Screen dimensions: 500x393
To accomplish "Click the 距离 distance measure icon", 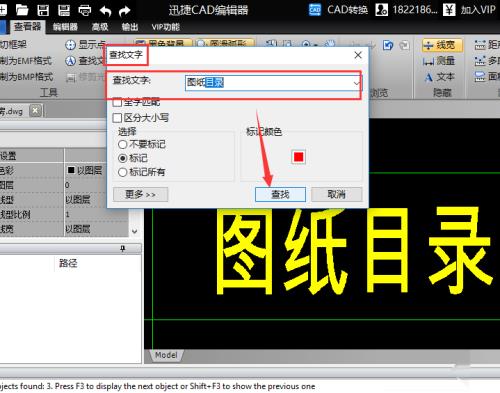I will pos(480,45).
